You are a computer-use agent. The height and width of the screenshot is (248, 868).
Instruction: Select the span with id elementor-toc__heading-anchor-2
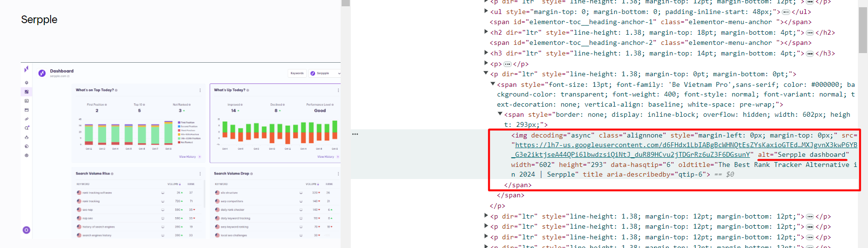pyautogui.click(x=651, y=42)
